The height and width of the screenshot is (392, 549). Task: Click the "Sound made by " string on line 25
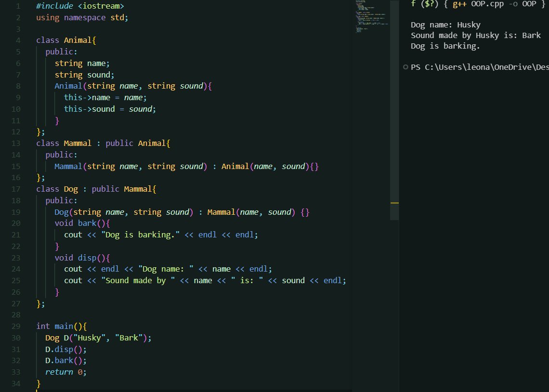138,281
